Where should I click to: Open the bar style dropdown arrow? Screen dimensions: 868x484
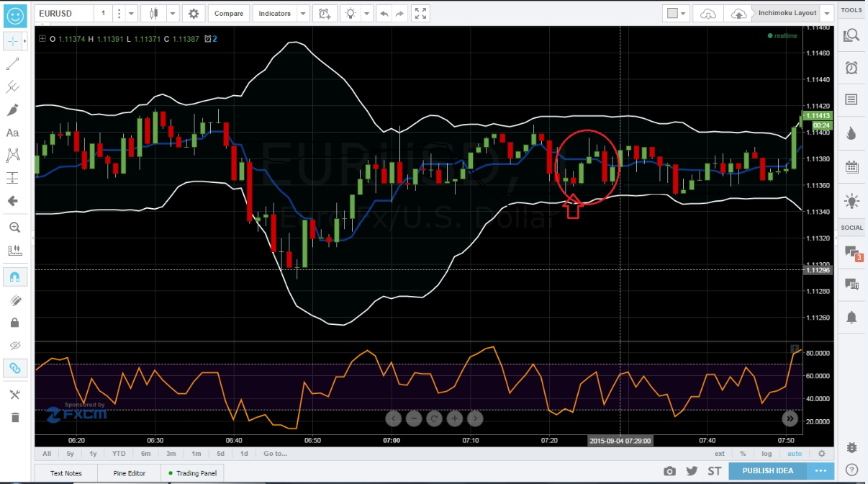[172, 13]
